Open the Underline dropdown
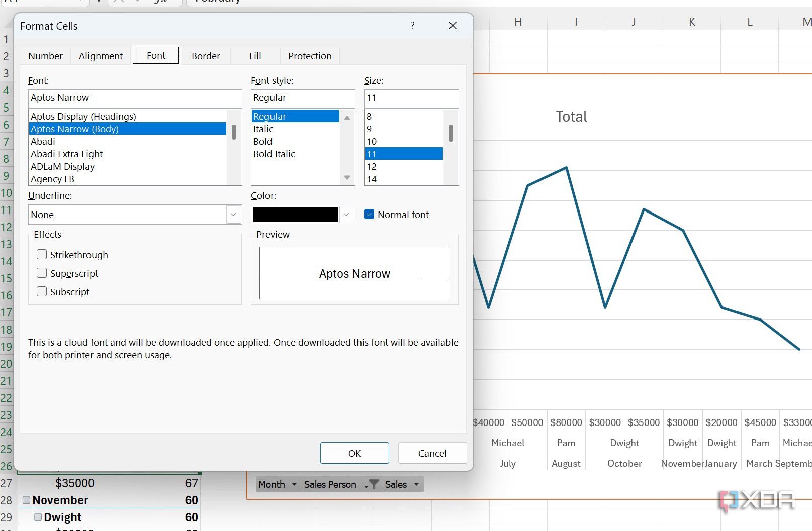This screenshot has width=812, height=531. click(233, 215)
